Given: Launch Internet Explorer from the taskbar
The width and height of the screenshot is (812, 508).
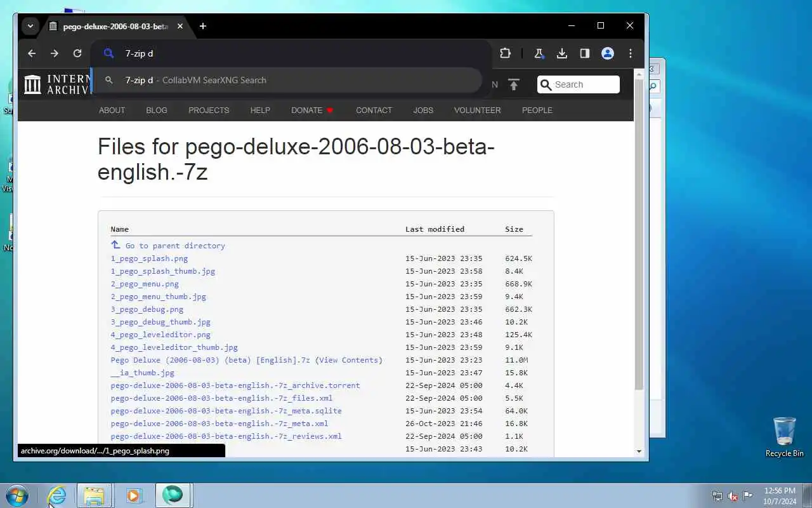Looking at the screenshot, I should click(x=57, y=495).
